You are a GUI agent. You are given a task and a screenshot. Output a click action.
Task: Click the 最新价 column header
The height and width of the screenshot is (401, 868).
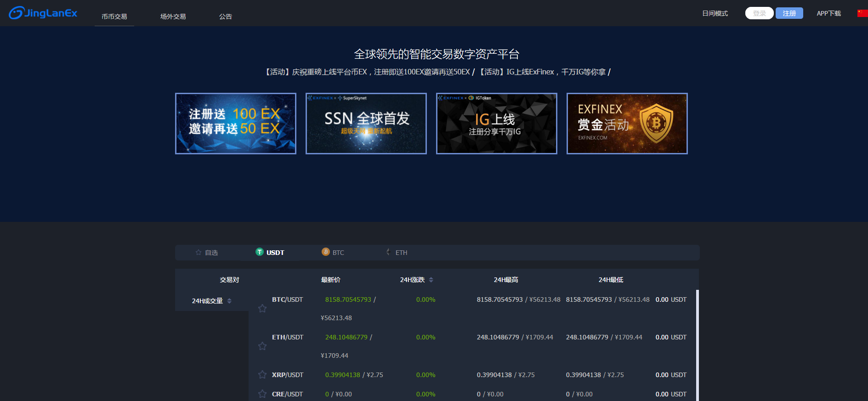tap(330, 280)
